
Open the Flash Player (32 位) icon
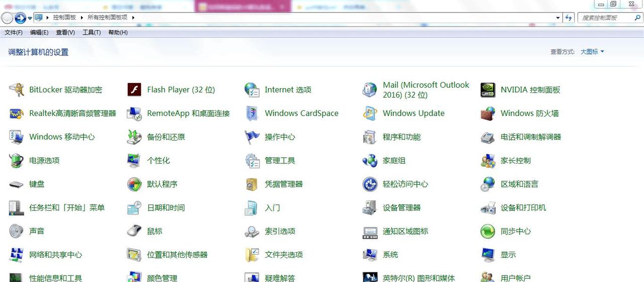134,90
